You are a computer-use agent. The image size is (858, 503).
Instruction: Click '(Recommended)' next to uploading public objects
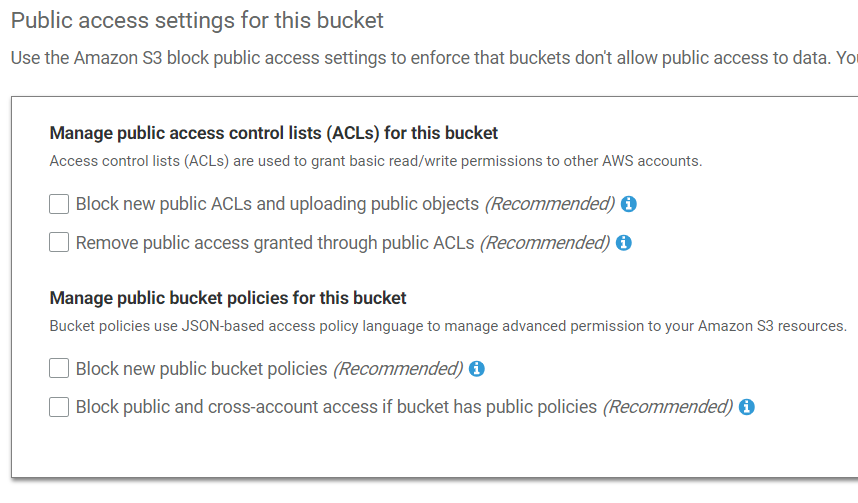549,204
